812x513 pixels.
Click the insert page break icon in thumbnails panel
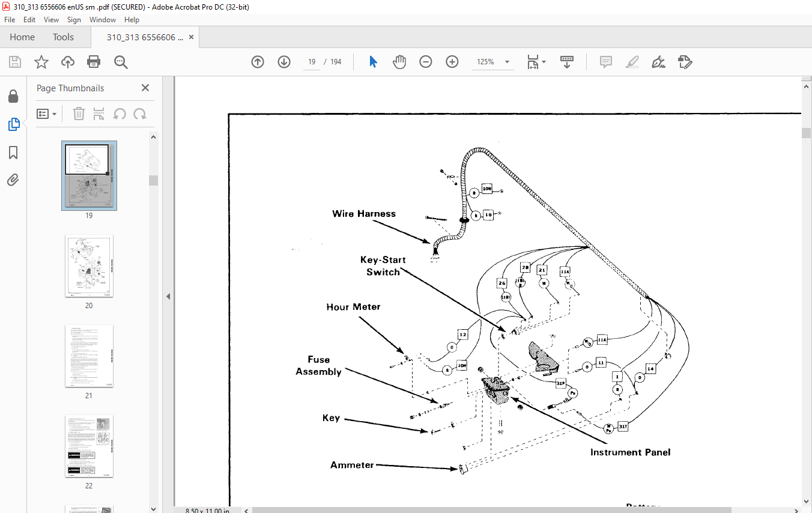[99, 114]
